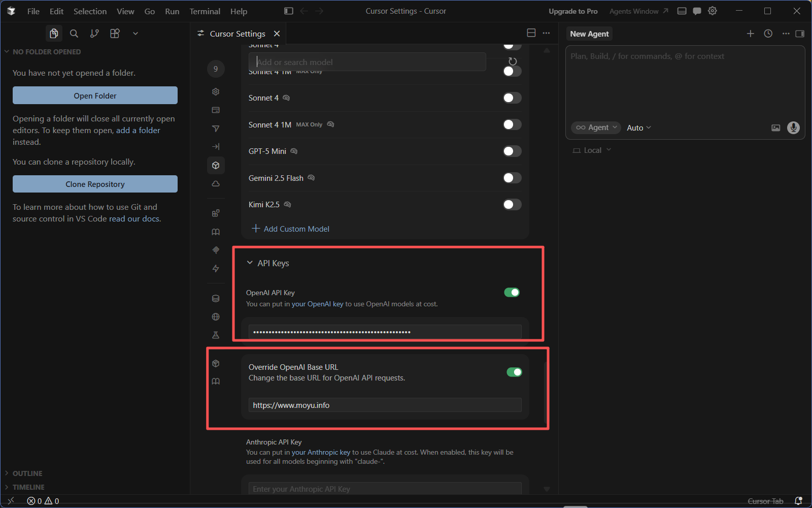Enable the Kimi K2.5 model toggle
This screenshot has height=508, width=812.
pyautogui.click(x=512, y=205)
